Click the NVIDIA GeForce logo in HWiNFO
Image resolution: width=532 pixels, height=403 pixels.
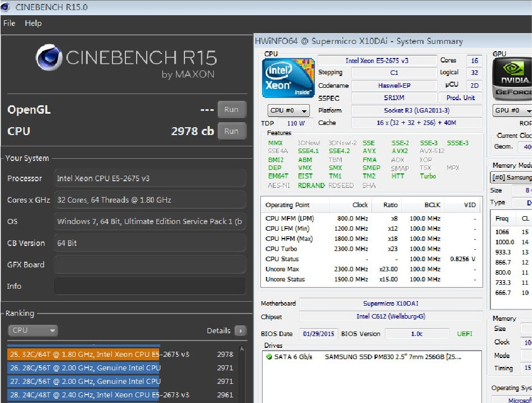512,79
